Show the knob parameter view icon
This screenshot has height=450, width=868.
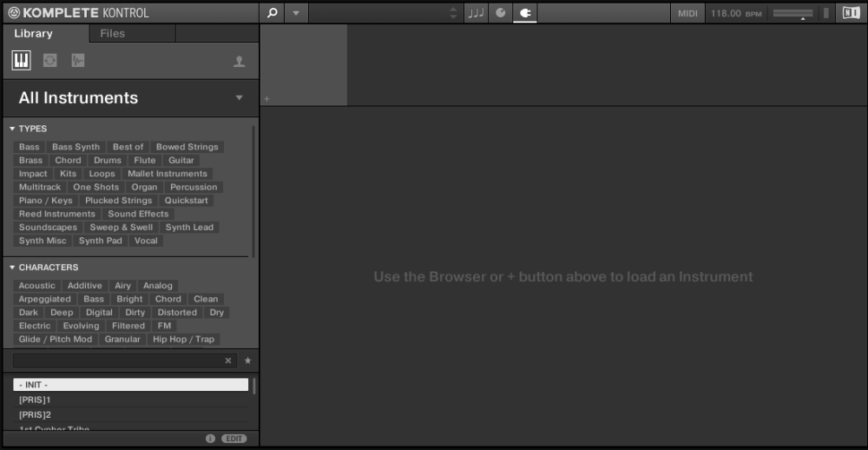[501, 13]
